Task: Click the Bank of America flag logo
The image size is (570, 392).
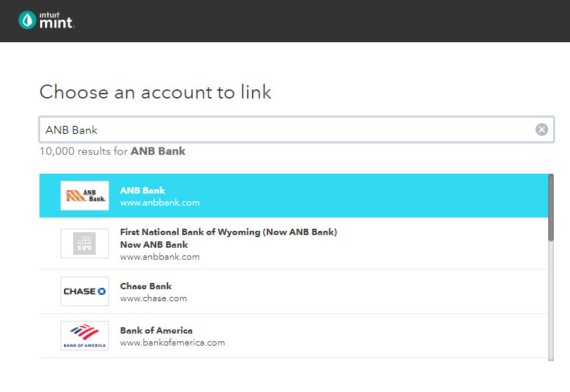Action: (x=84, y=336)
